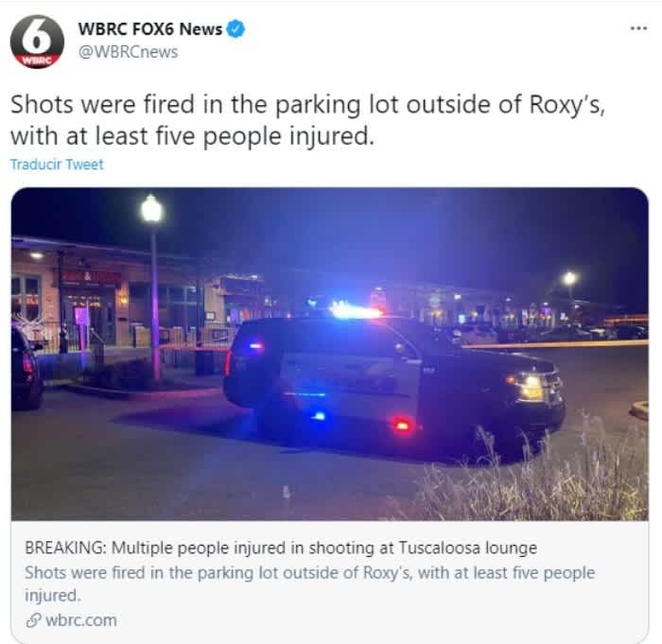Click the word injured ending the card description
The width and height of the screenshot is (662, 644).
(52, 595)
